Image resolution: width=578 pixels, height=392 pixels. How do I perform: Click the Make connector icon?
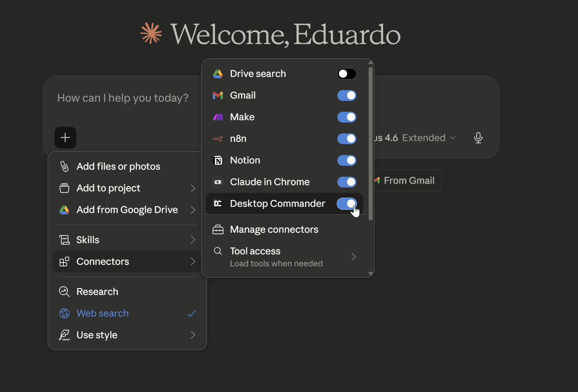click(218, 117)
